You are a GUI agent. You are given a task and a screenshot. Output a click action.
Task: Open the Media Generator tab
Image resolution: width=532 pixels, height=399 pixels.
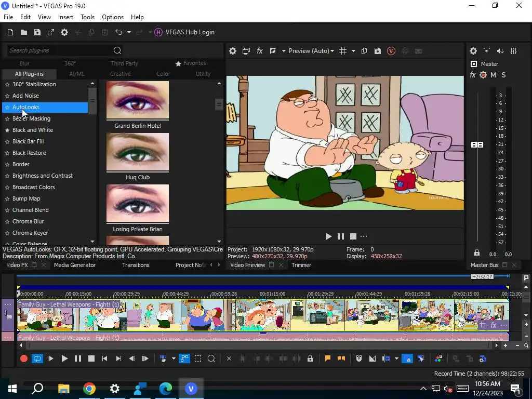click(x=75, y=265)
